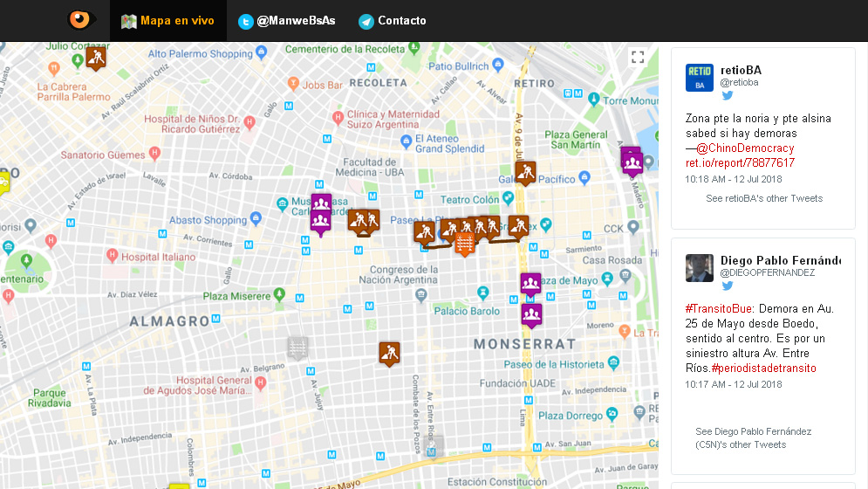This screenshot has width=868, height=489.
Task: Click Alto Palermo Shopping place pin
Action: coord(262,52)
